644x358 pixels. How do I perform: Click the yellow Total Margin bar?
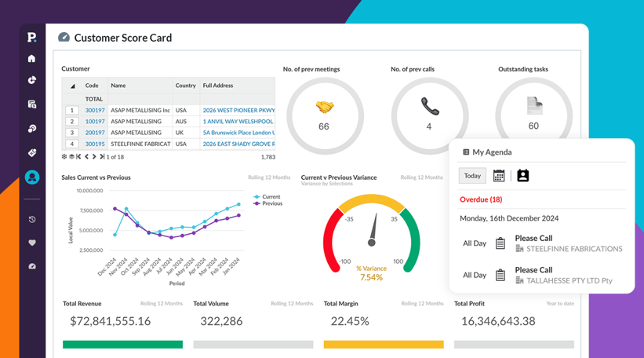384,345
